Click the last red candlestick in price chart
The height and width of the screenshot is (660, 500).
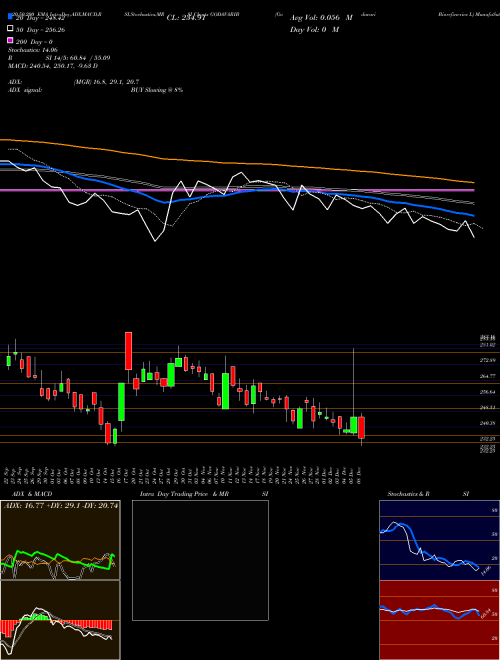pos(361,428)
